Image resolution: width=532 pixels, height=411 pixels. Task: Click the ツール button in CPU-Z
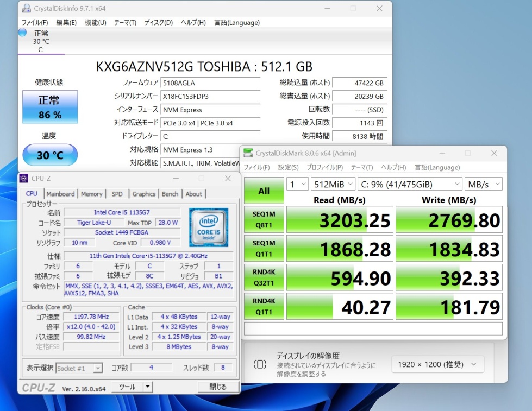point(127,387)
